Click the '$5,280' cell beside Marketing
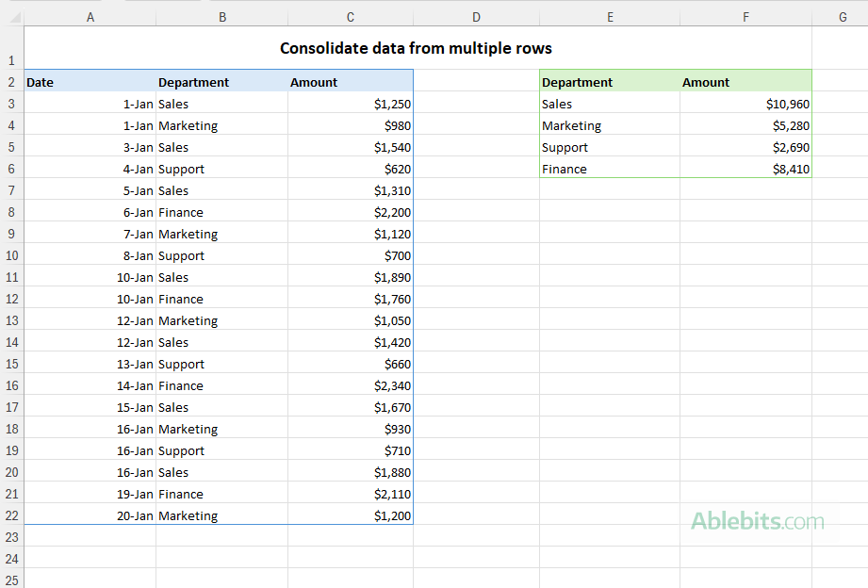The height and width of the screenshot is (588, 868). coord(745,125)
